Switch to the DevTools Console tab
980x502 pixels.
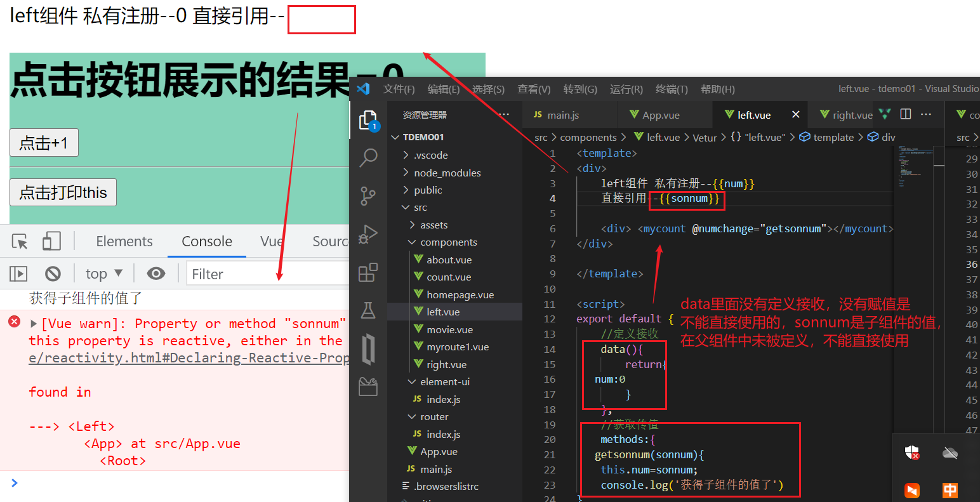tap(207, 241)
